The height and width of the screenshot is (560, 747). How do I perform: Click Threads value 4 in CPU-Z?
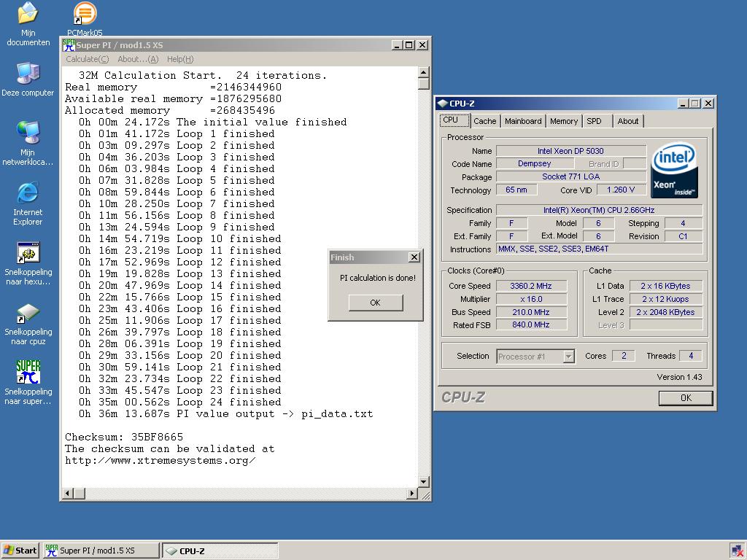(x=691, y=356)
